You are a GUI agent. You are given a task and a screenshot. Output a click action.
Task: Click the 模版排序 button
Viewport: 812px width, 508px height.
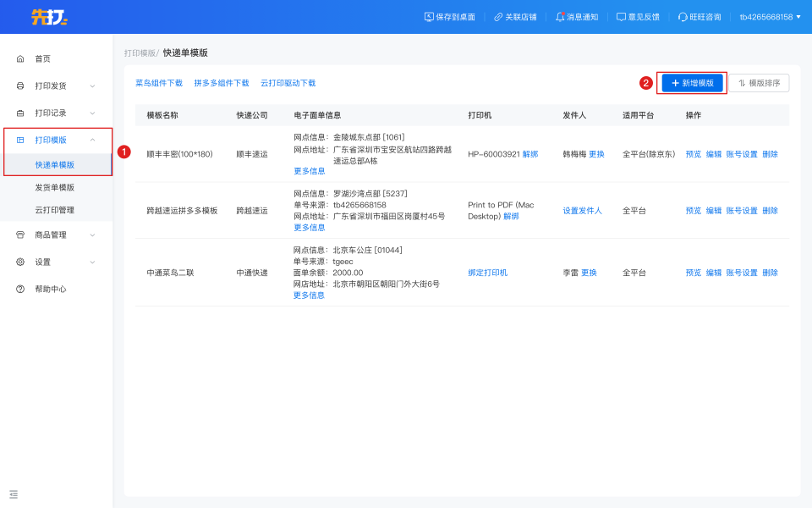(759, 83)
